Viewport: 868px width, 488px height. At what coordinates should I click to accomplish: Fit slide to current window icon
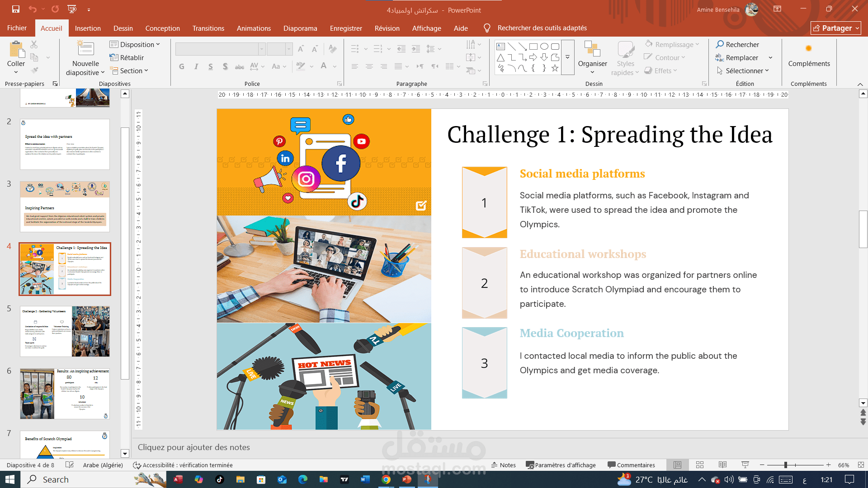(x=861, y=465)
